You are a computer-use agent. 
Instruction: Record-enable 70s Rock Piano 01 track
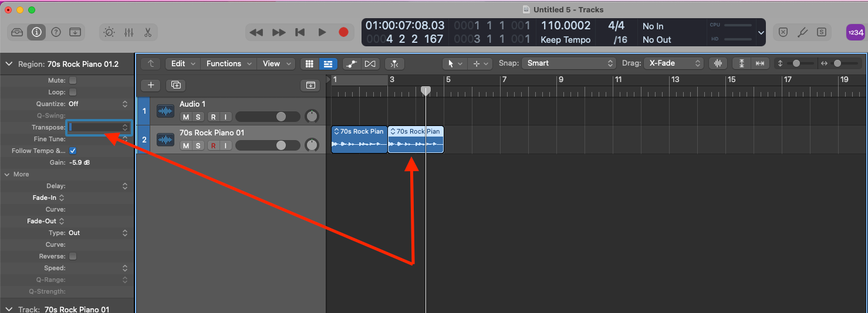tap(214, 145)
